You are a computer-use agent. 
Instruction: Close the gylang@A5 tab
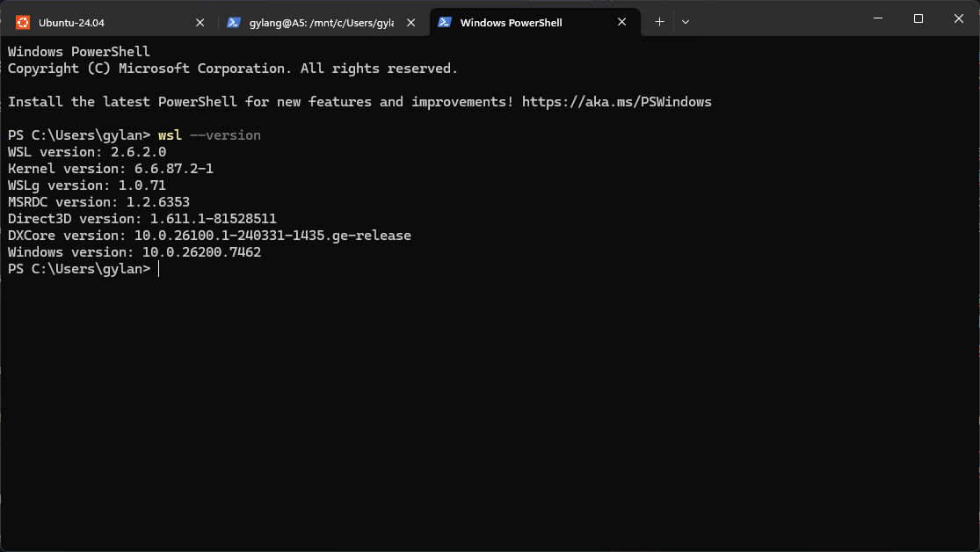(x=411, y=22)
